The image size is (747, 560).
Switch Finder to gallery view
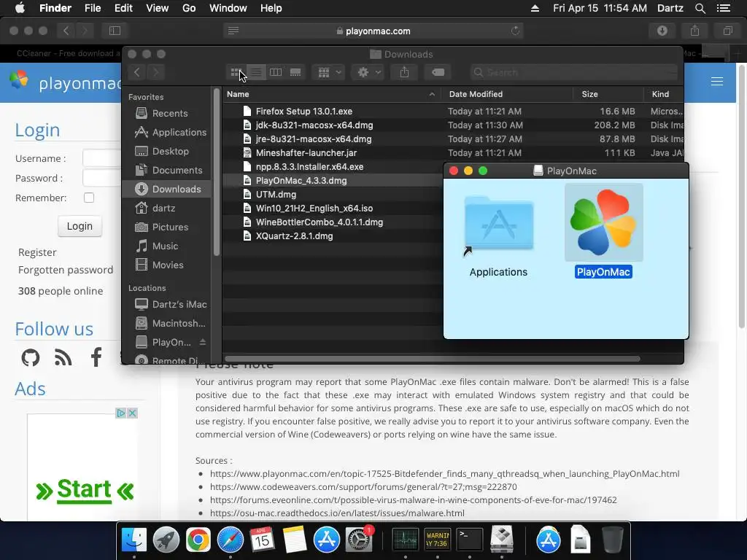click(295, 72)
